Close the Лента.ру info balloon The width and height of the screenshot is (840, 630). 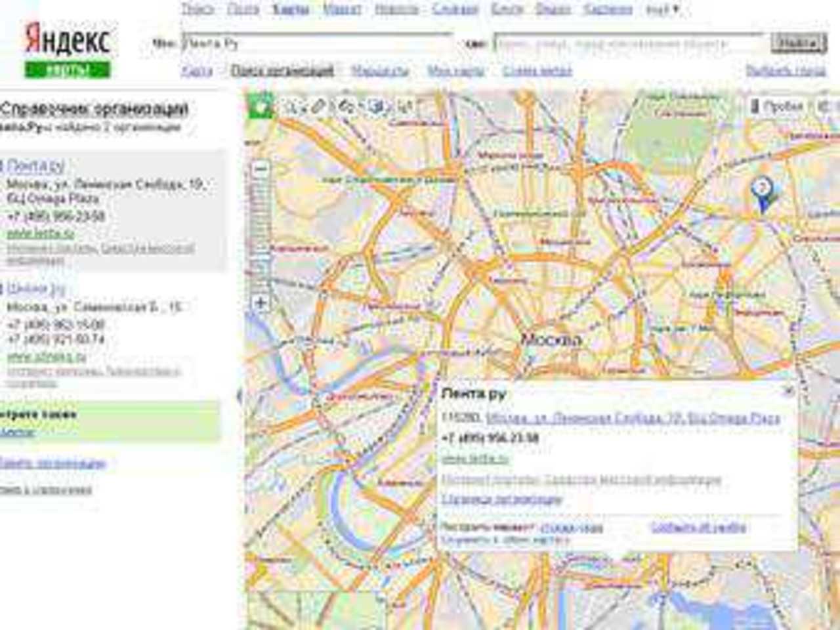[x=788, y=390]
